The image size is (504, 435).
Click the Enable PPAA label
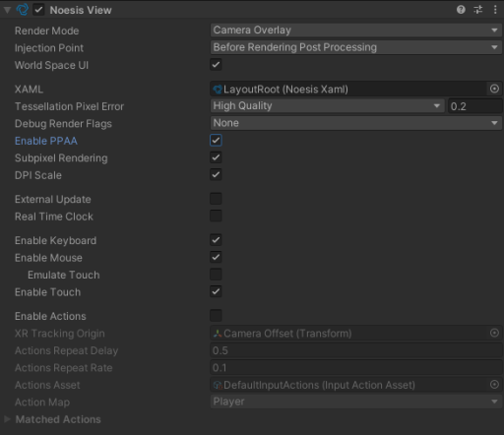tap(46, 141)
